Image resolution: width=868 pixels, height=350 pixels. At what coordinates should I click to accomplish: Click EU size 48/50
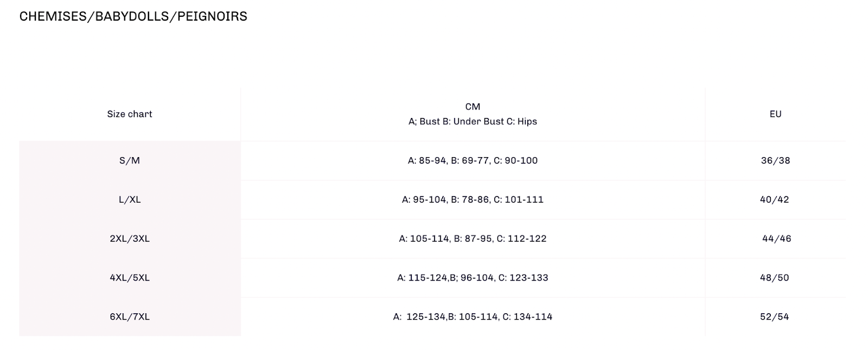pos(775,277)
